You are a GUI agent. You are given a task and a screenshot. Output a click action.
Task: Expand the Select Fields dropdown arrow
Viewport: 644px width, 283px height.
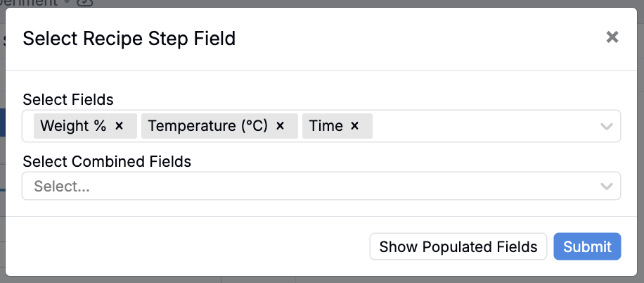point(606,127)
